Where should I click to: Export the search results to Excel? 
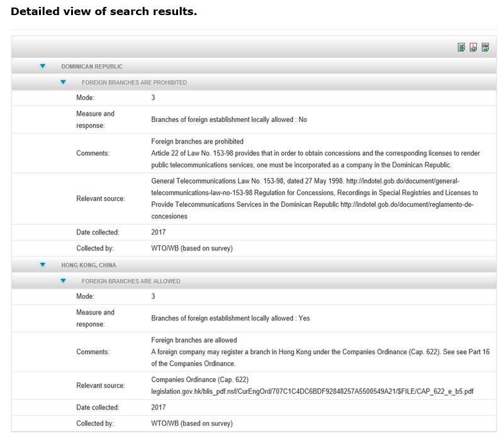click(x=461, y=47)
